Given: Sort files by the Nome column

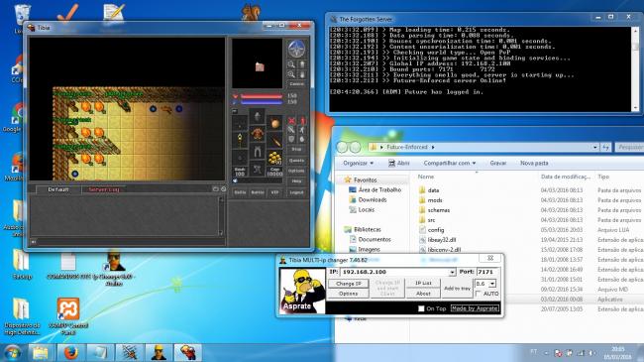Looking at the screenshot, I should (425, 177).
